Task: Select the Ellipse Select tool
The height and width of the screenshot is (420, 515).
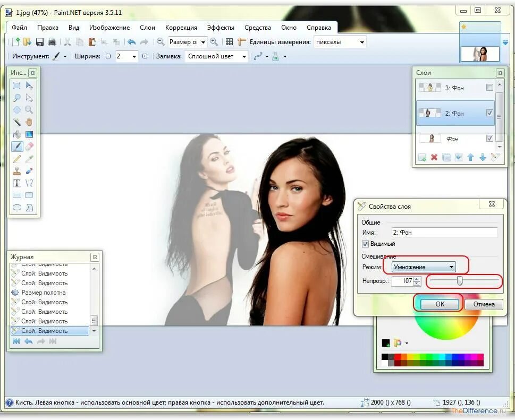Action: pyautogui.click(x=17, y=110)
